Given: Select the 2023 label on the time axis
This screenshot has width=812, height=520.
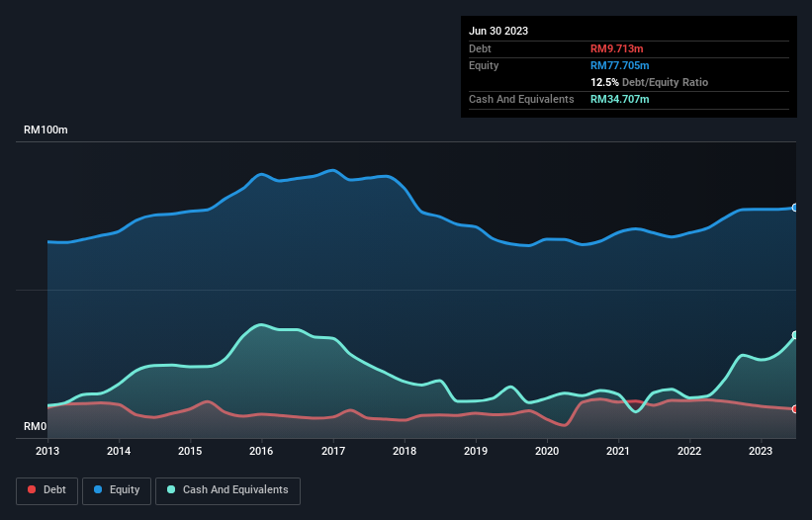Looking at the screenshot, I should (x=762, y=452).
